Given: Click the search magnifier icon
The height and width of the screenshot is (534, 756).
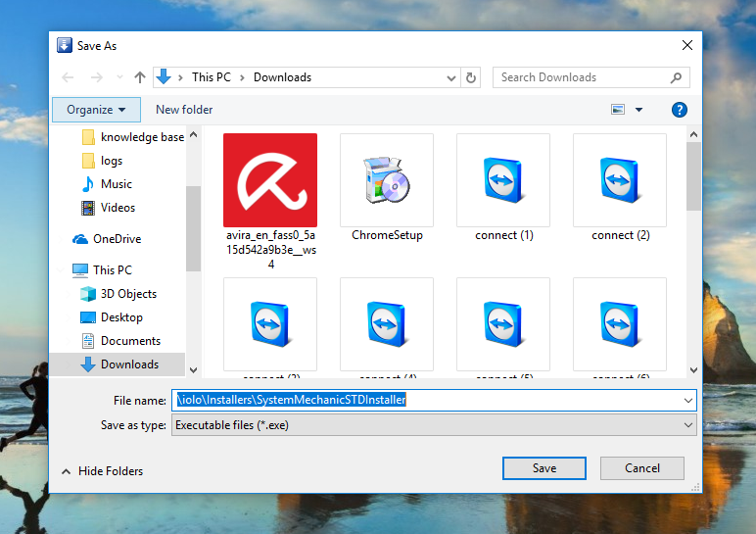Looking at the screenshot, I should click(676, 77).
